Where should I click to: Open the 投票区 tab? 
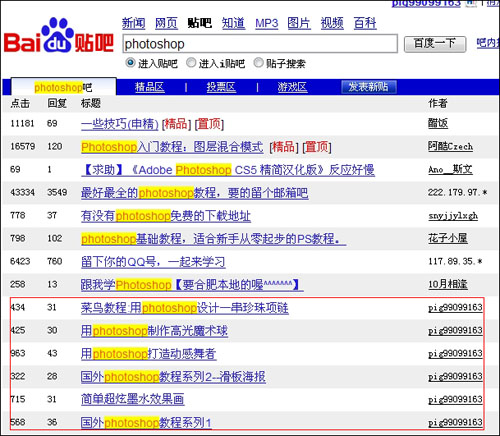(221, 87)
